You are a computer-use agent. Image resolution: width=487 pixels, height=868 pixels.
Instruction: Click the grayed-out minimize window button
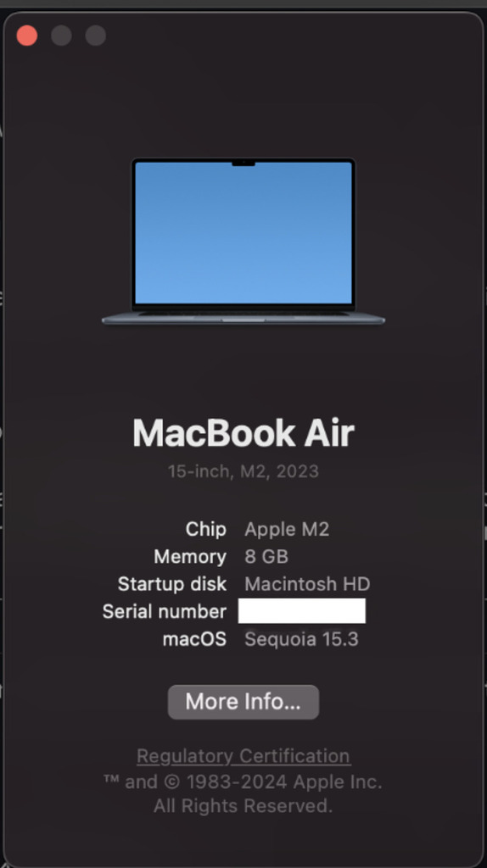[61, 36]
